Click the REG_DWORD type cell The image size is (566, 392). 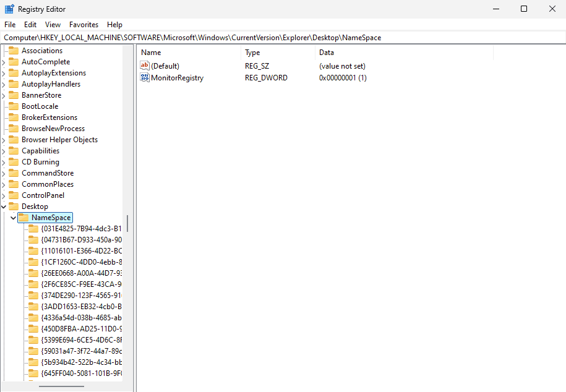(266, 78)
